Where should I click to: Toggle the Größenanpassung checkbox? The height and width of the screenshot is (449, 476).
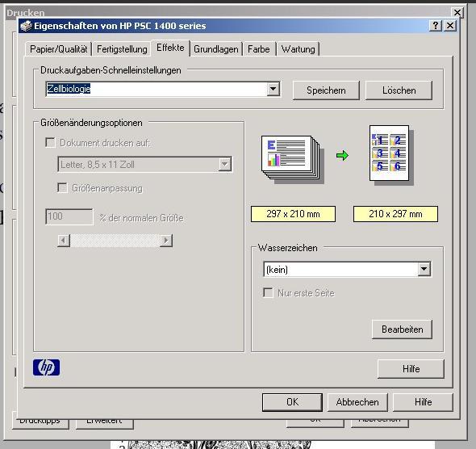62,187
